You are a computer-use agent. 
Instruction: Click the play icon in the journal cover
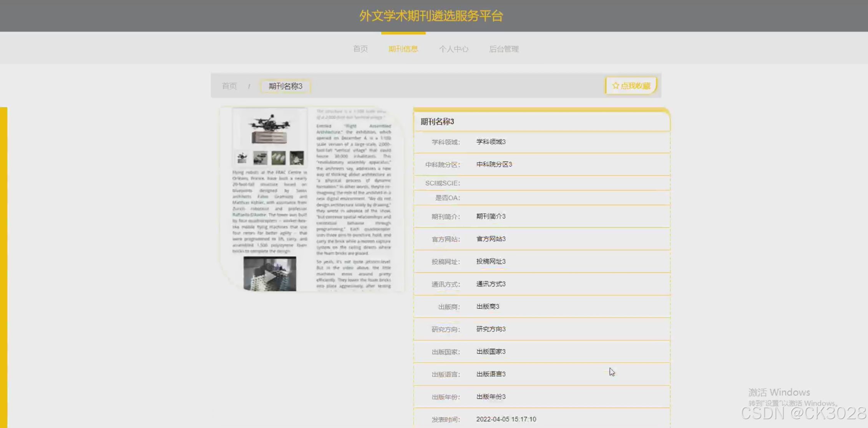coord(270,275)
